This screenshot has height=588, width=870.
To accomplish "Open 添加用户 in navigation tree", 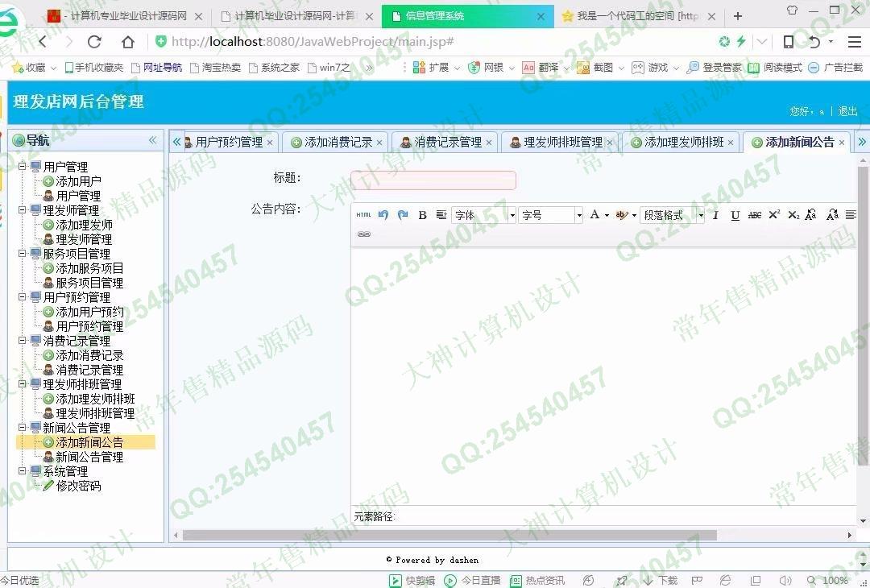I will [x=78, y=181].
